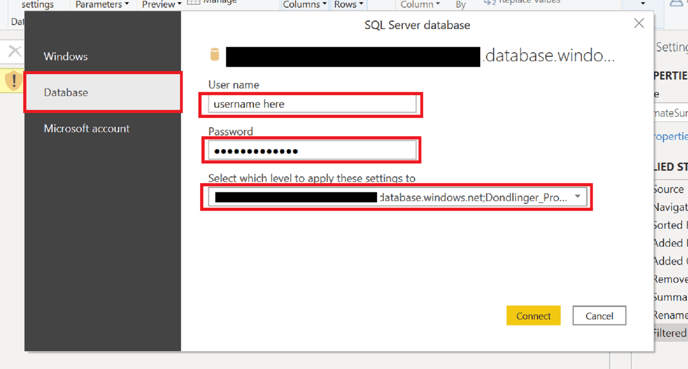Screen dimensions: 688x369
Task: Open the Columns dropdown in ribbon
Action: (x=305, y=5)
